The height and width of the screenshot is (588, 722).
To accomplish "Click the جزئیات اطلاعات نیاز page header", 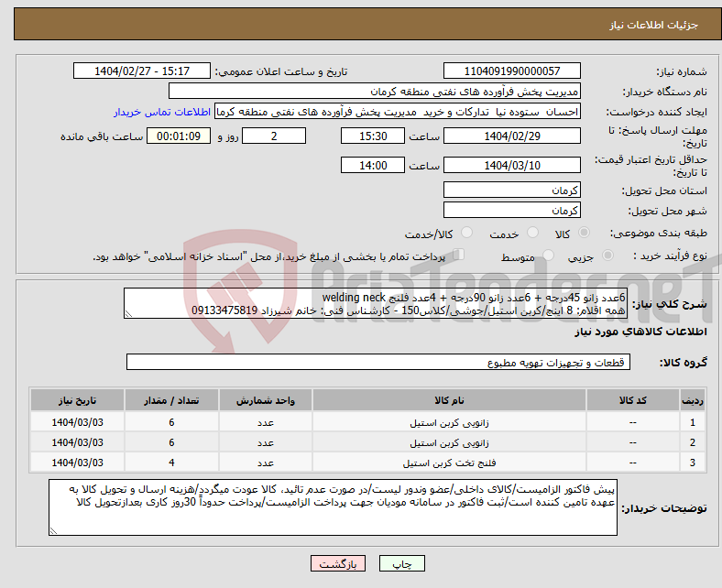I will [654, 25].
